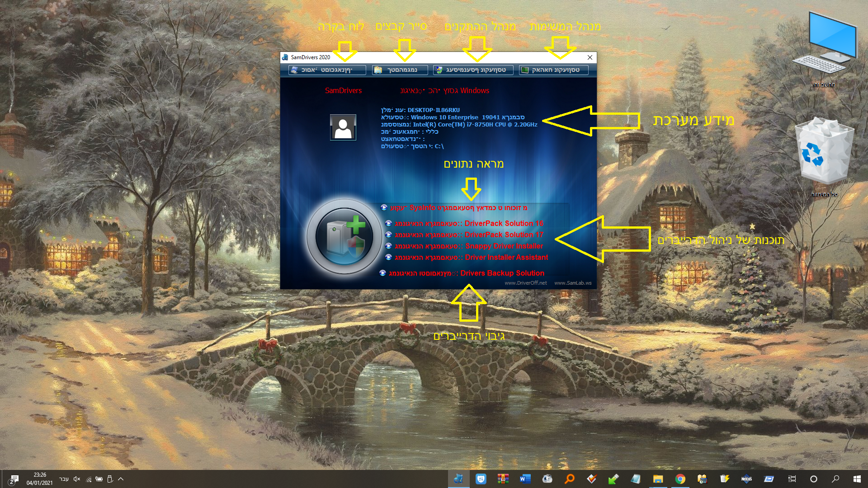Viewport: 868px width, 488px height.
Task: Open the disc camera app in taskbar
Action: [547, 479]
